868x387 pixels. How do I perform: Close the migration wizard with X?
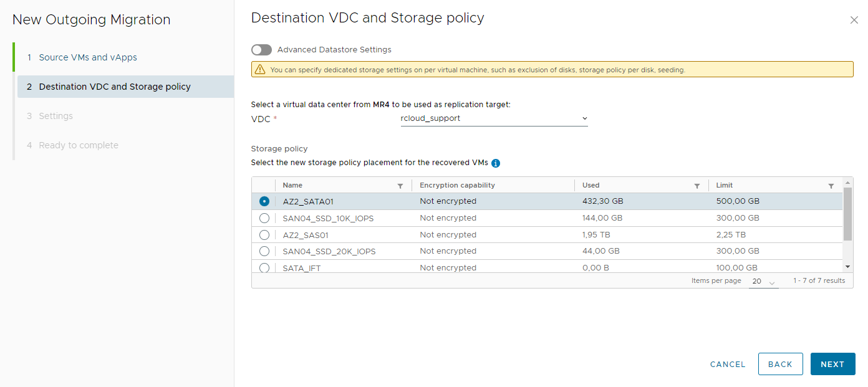854,20
